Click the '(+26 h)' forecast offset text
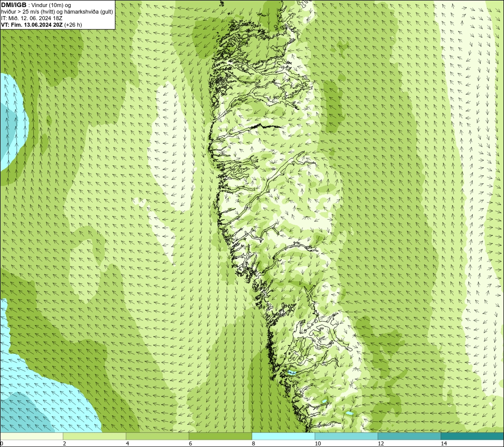The width and height of the screenshot is (504, 447). [73, 25]
